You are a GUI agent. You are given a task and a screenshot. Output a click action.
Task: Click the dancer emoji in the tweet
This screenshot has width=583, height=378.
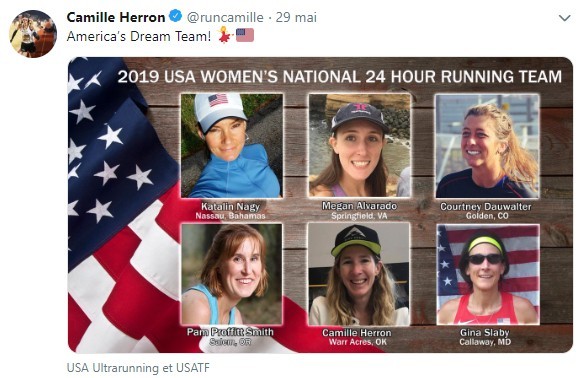click(225, 35)
